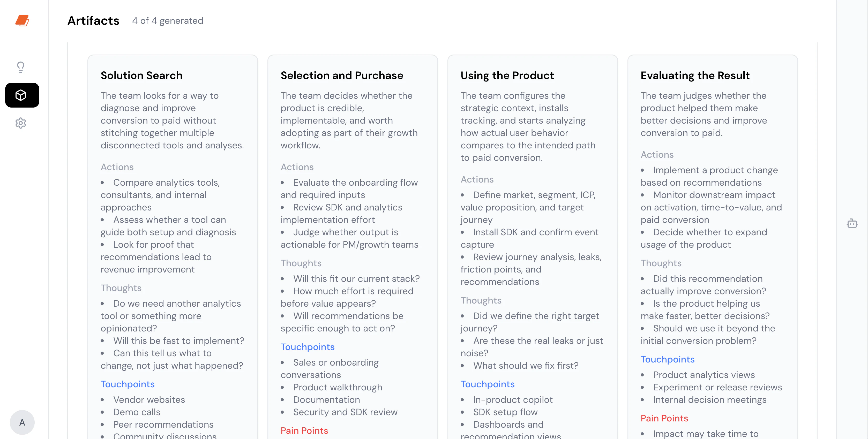
Task: Click the '4 of 4 generated' status text
Action: click(167, 21)
